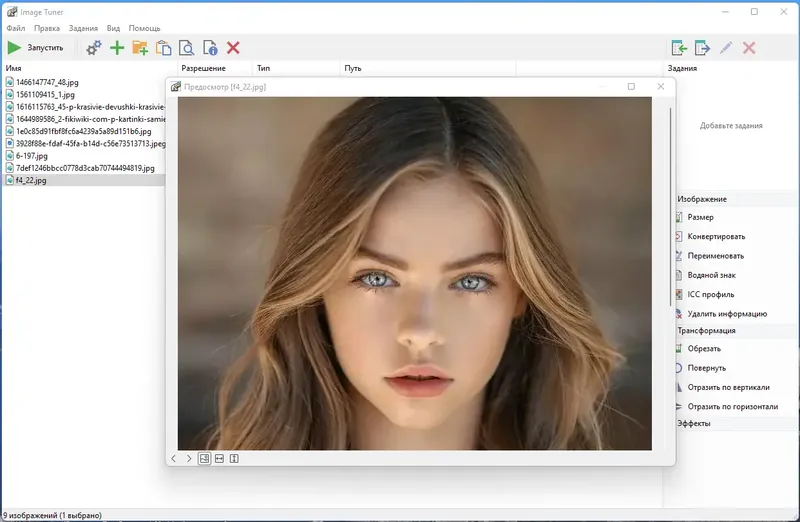Viewport: 800px width, 522px height.
Task: Add the Водяной знак watermark task
Action: pos(711,276)
